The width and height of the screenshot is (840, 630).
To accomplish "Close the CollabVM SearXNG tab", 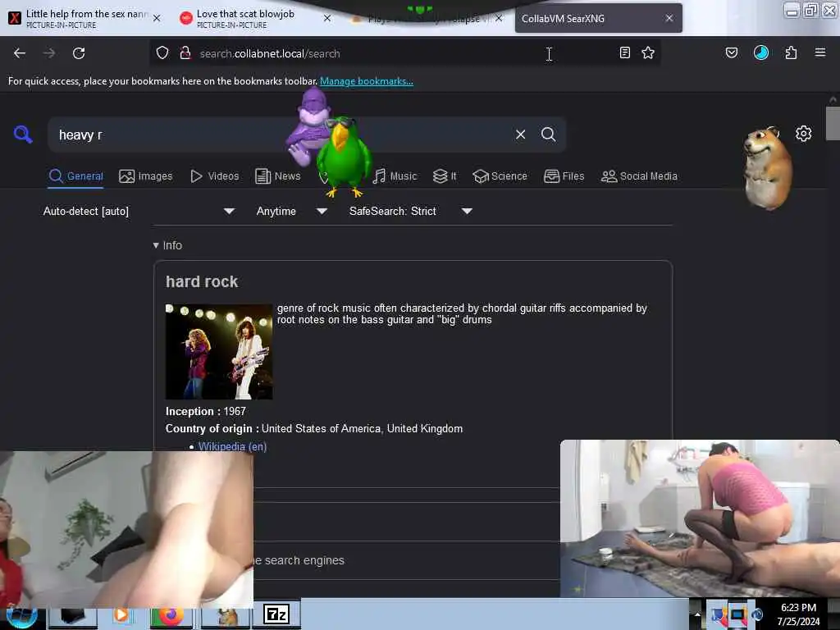I will point(669,18).
